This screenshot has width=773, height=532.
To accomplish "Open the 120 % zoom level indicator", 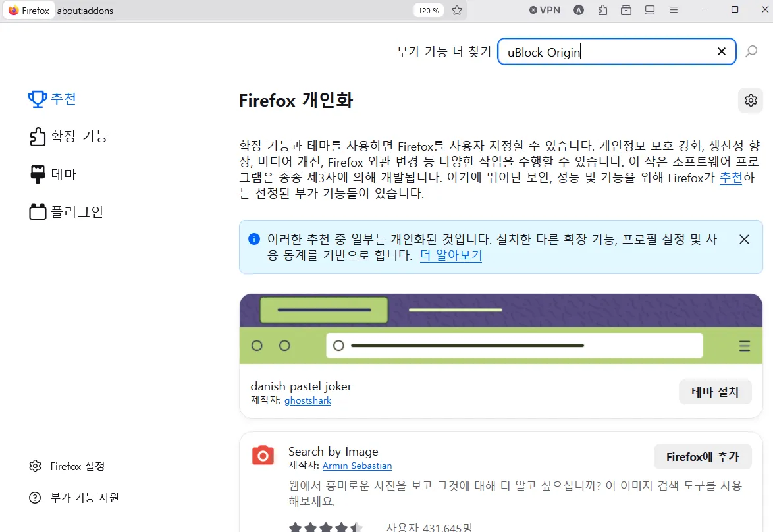I will (429, 11).
